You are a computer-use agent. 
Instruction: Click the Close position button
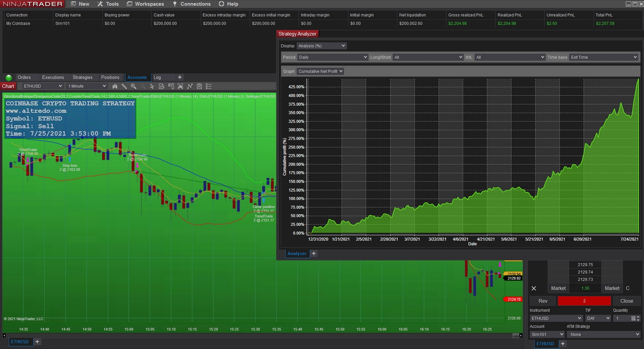tap(627, 301)
